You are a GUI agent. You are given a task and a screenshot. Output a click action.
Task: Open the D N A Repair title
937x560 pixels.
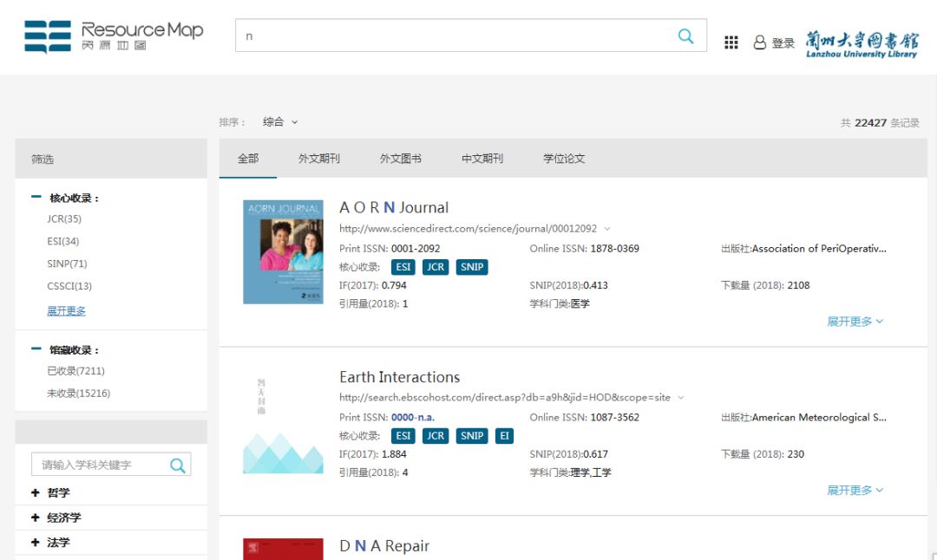click(384, 546)
